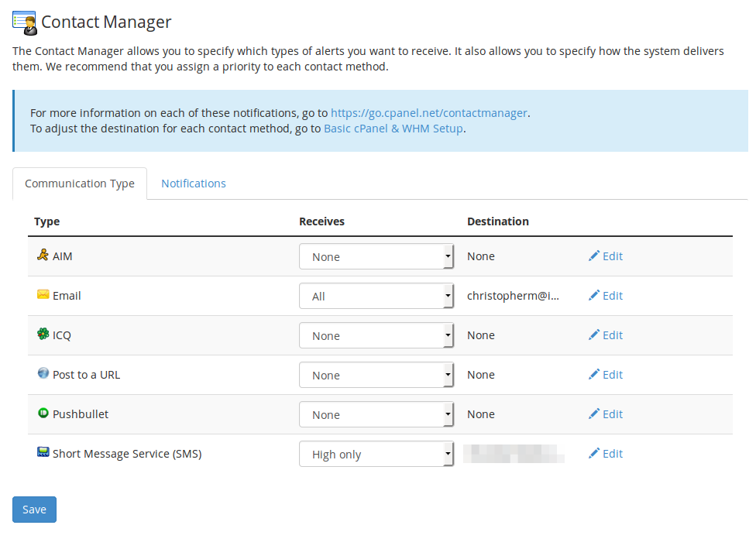This screenshot has width=756, height=556.
Task: Follow the Basic cPanel & WHM Setup link
Action: [393, 129]
